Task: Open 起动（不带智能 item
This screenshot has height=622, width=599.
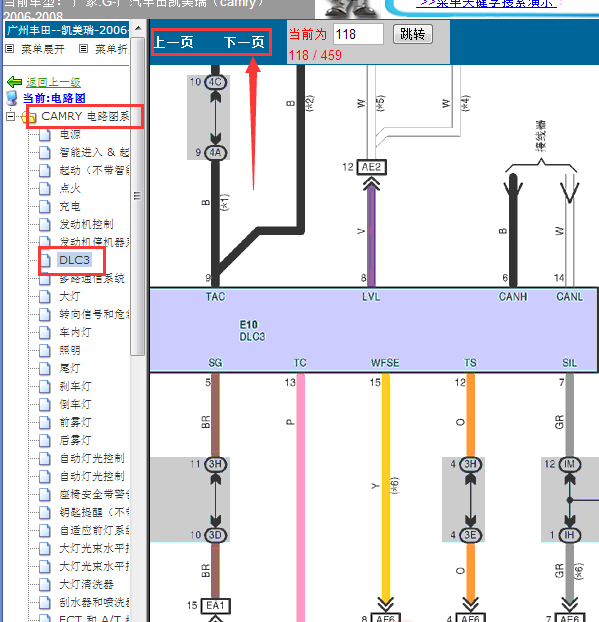Action: tap(94, 170)
